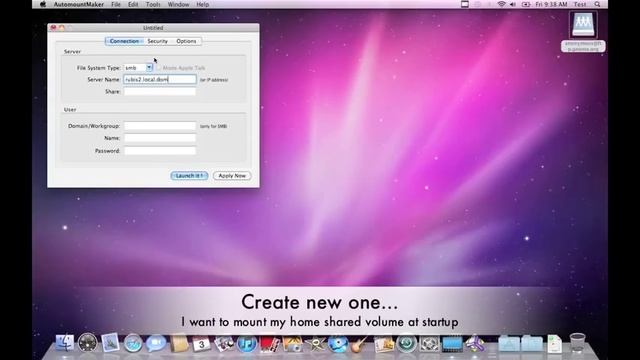Screen dimensions: 640x360
Task: Switch to the Security tab
Action: pyautogui.click(x=158, y=41)
